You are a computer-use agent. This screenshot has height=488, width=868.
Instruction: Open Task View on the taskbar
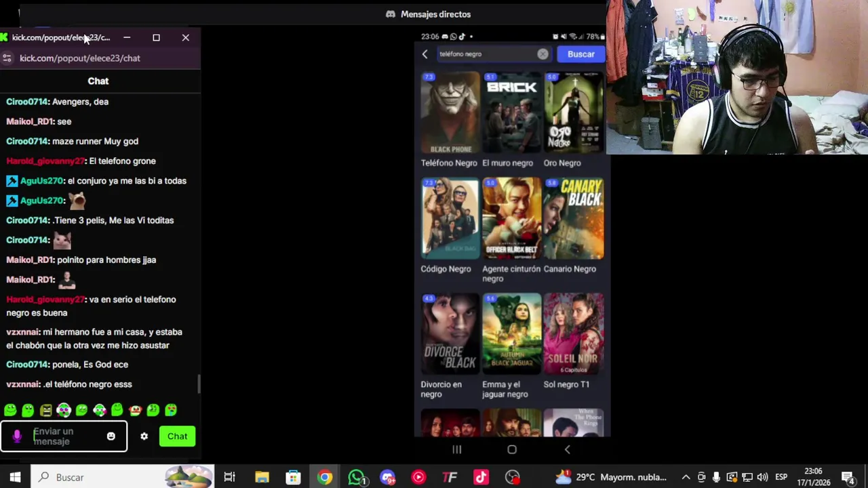pos(229,477)
